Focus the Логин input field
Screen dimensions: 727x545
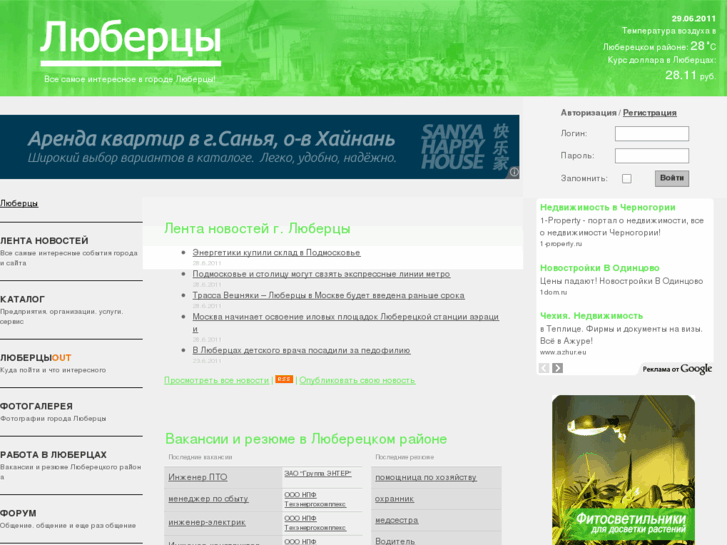(x=651, y=134)
